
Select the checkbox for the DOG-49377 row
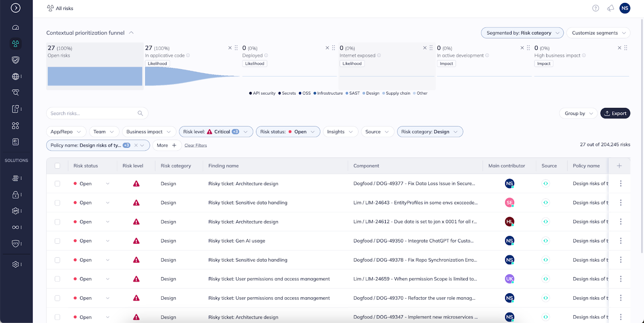(x=58, y=184)
